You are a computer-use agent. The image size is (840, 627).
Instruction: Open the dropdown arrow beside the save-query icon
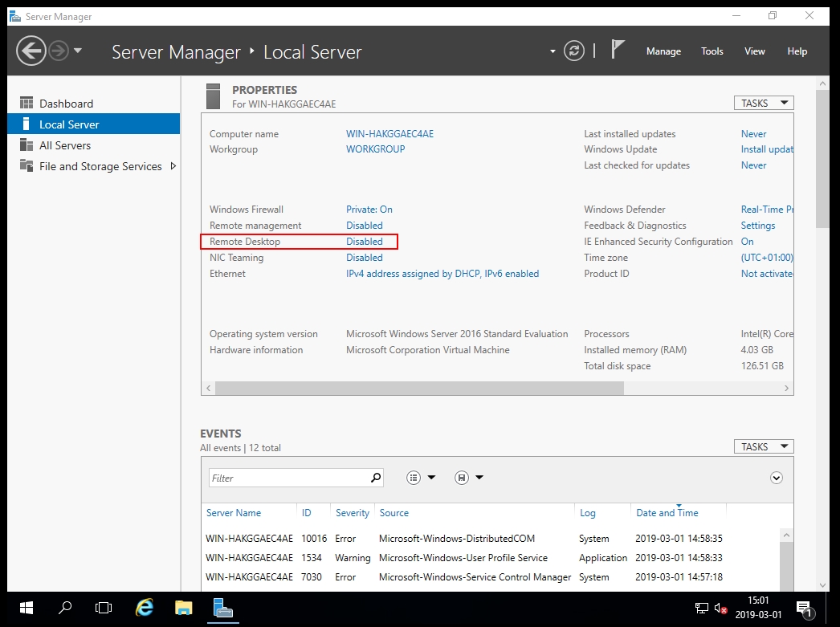point(479,478)
